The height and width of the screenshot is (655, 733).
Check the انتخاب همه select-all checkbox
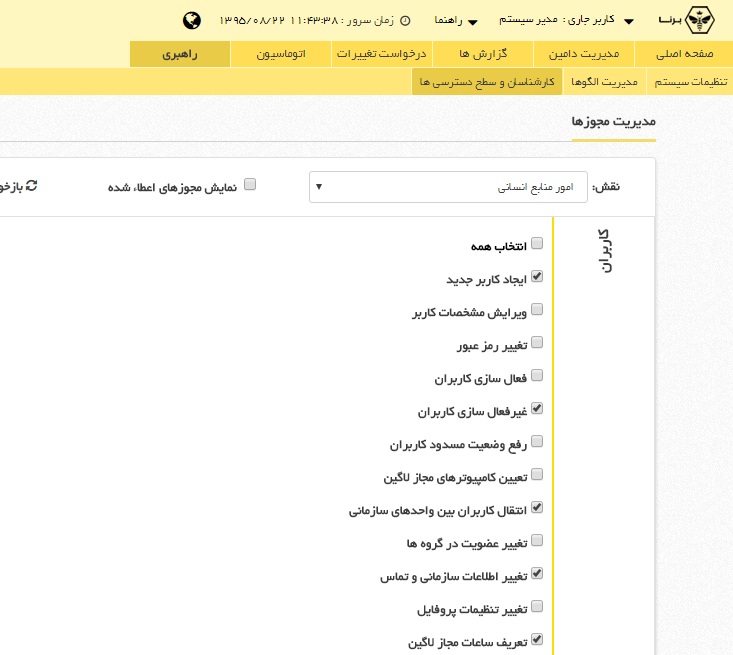[537, 243]
